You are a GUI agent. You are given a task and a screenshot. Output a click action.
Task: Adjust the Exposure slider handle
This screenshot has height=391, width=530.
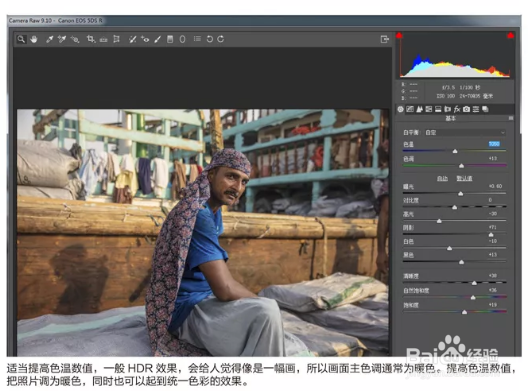(460, 194)
